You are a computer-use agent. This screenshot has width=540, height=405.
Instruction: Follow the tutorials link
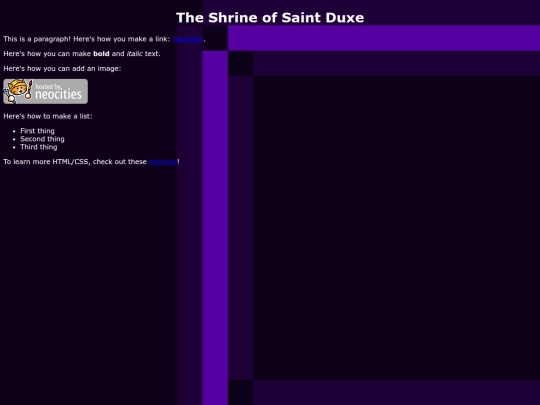tap(163, 162)
